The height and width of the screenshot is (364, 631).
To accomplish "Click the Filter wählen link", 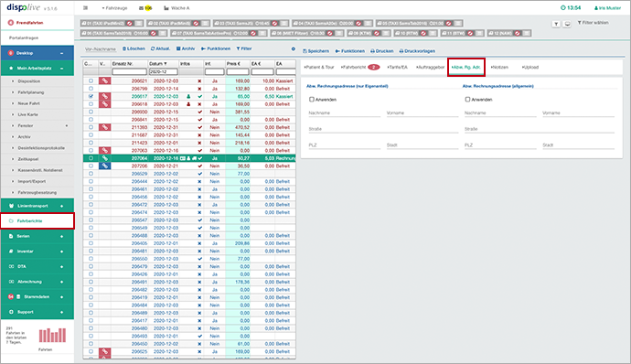I will click(594, 23).
